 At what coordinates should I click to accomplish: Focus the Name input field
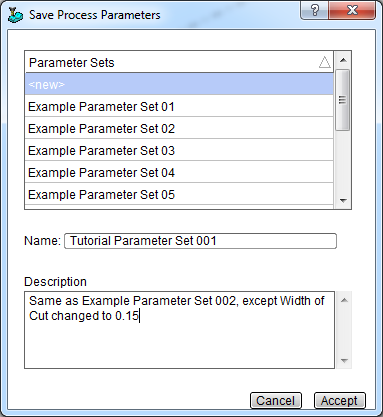[200, 241]
